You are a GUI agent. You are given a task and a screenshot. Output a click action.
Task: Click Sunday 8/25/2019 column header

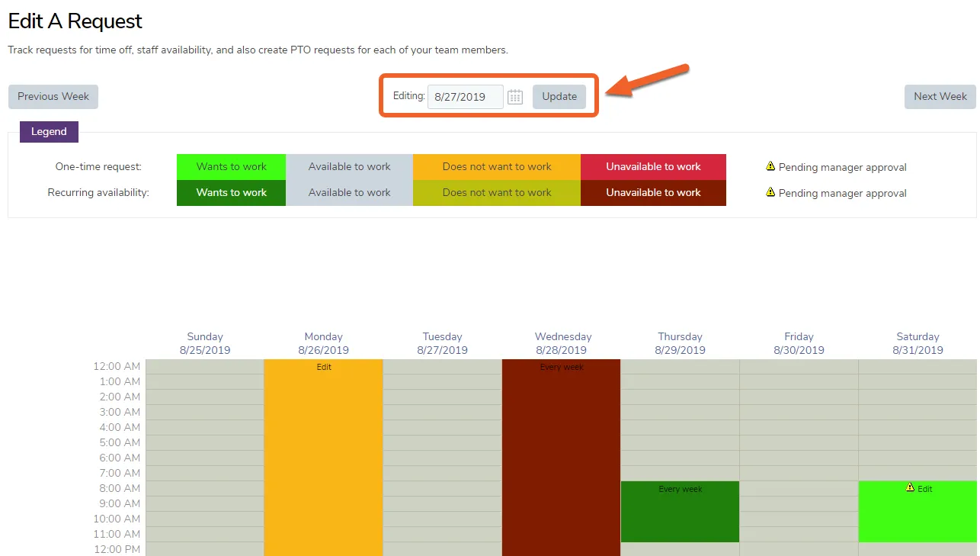coord(205,343)
